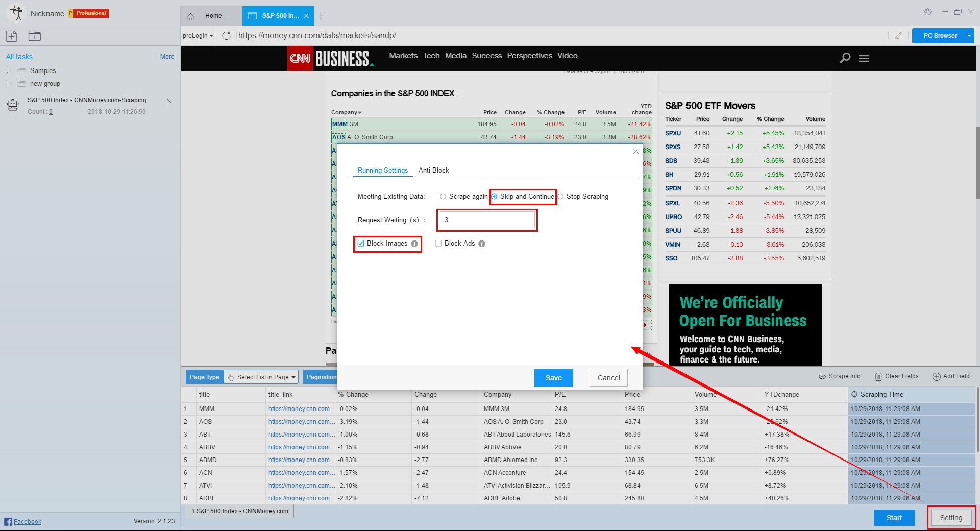Click the PC Browser button

[x=940, y=36]
